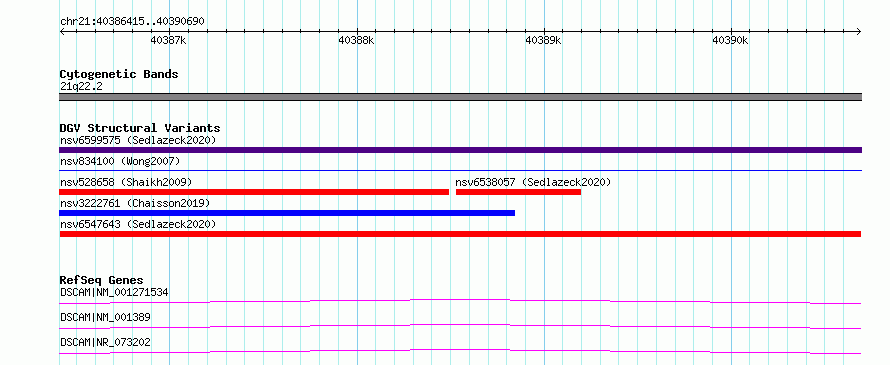Select the DSCAM|NM_001389 transcript label
Image resolution: width=890 pixels, height=365 pixels.
click(105, 317)
